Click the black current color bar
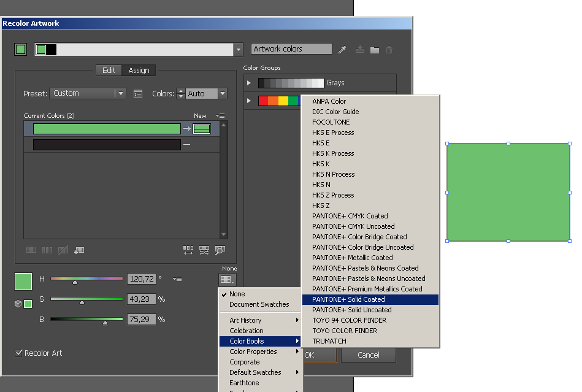 pyautogui.click(x=107, y=144)
